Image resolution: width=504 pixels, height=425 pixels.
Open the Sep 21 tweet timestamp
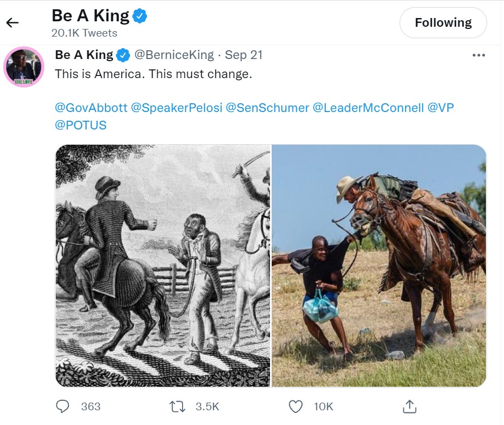[x=244, y=55]
